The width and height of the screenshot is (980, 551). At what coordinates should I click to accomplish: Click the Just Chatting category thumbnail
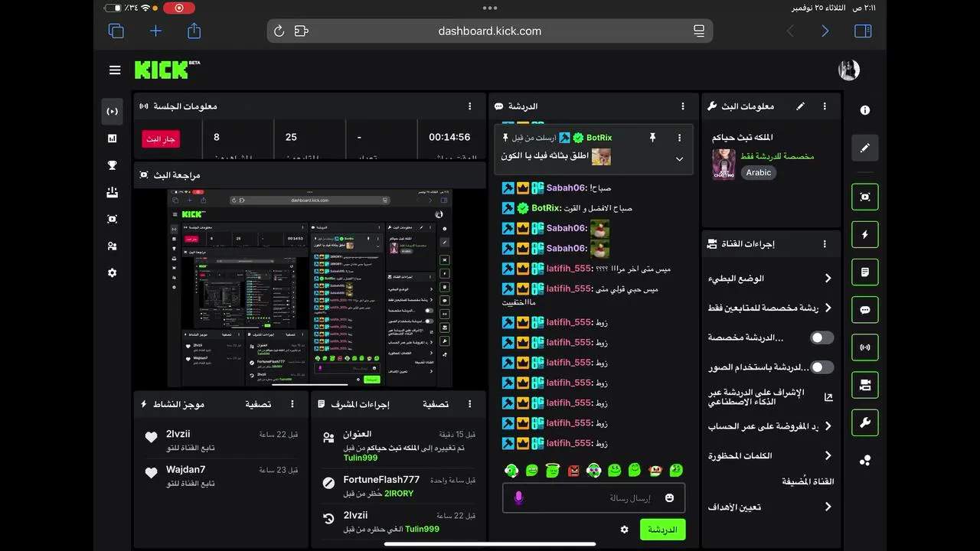pos(724,165)
